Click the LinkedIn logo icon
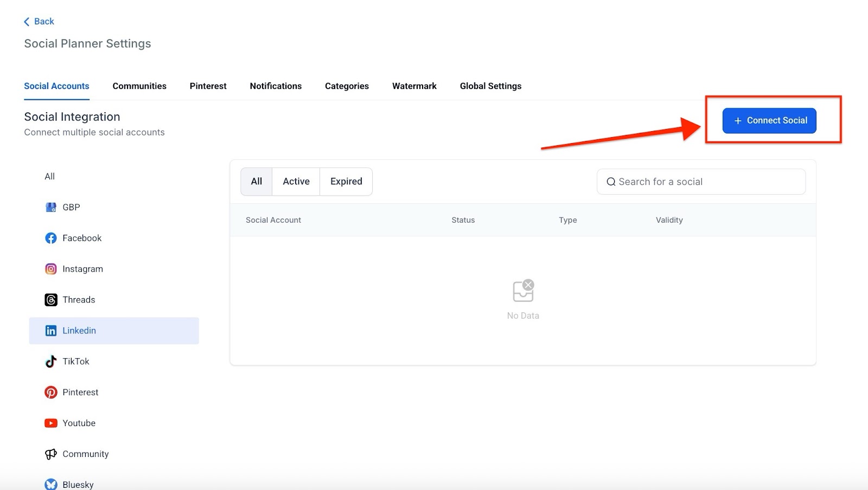The image size is (868, 490). (x=51, y=331)
